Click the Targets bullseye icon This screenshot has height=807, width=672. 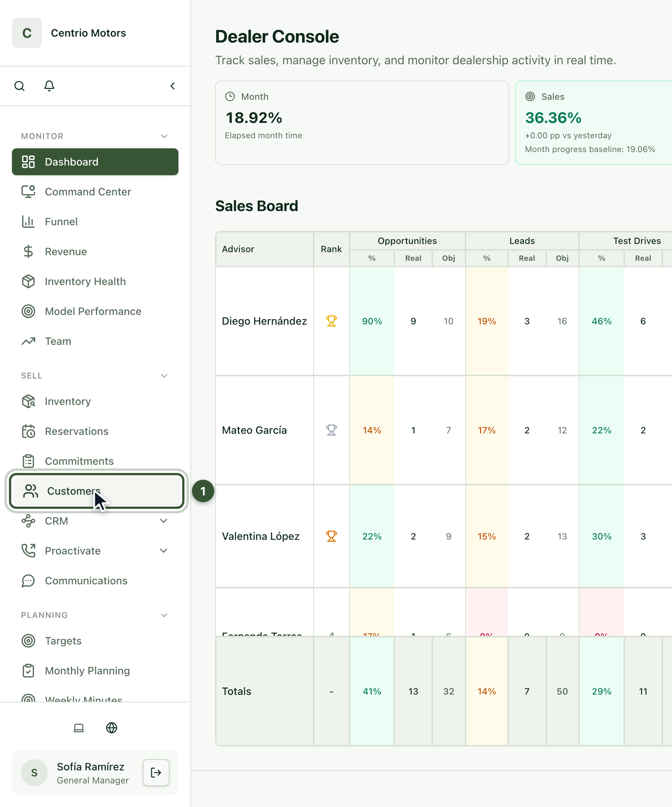coord(28,641)
